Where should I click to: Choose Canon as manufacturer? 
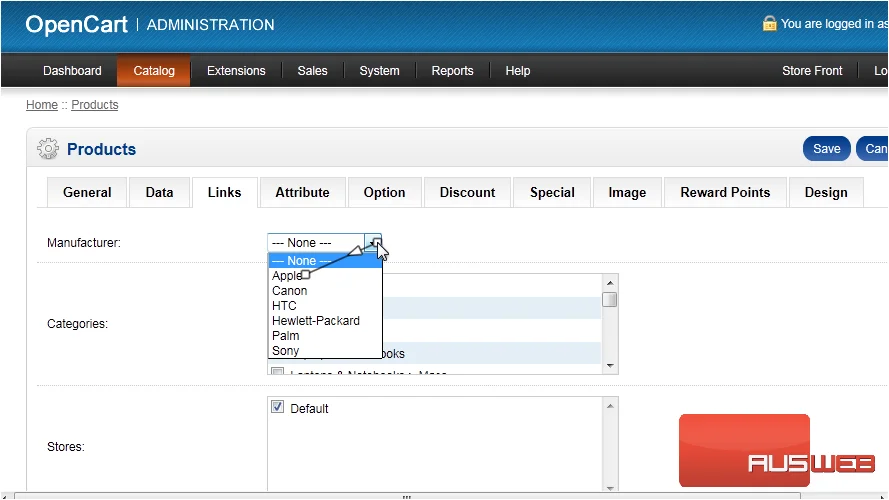(x=325, y=291)
